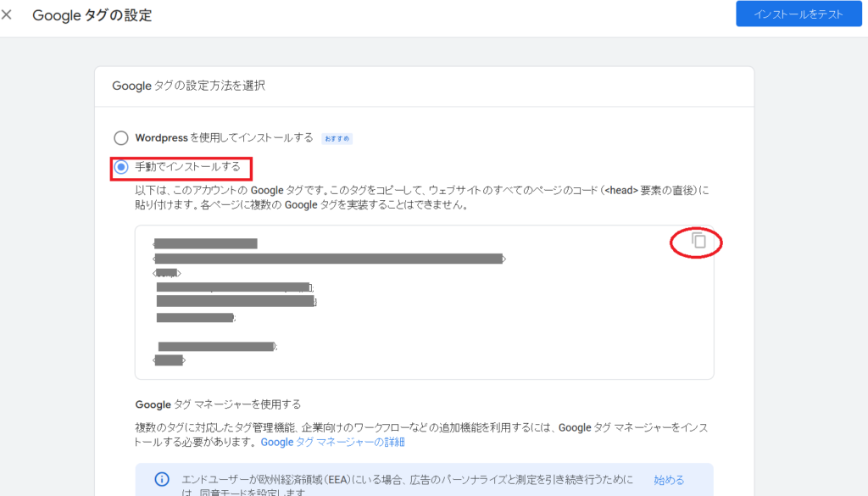Copy the Google tag code snippet
The image size is (868, 496).
pyautogui.click(x=699, y=241)
